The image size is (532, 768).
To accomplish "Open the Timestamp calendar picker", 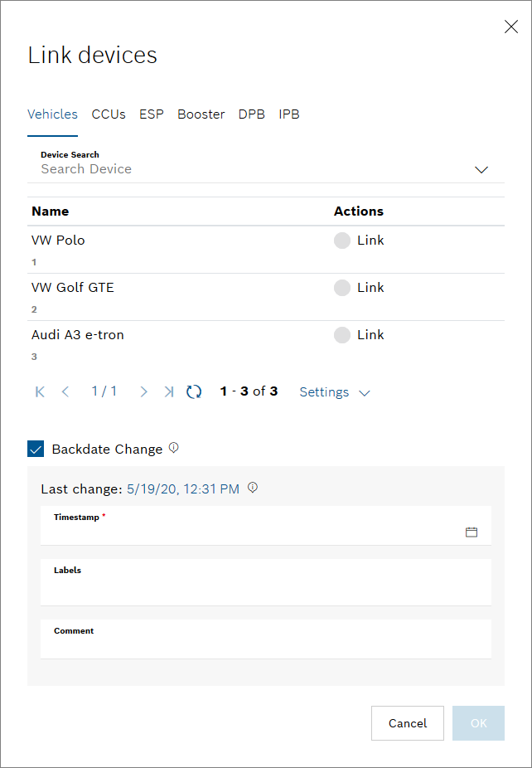I will coord(472,532).
